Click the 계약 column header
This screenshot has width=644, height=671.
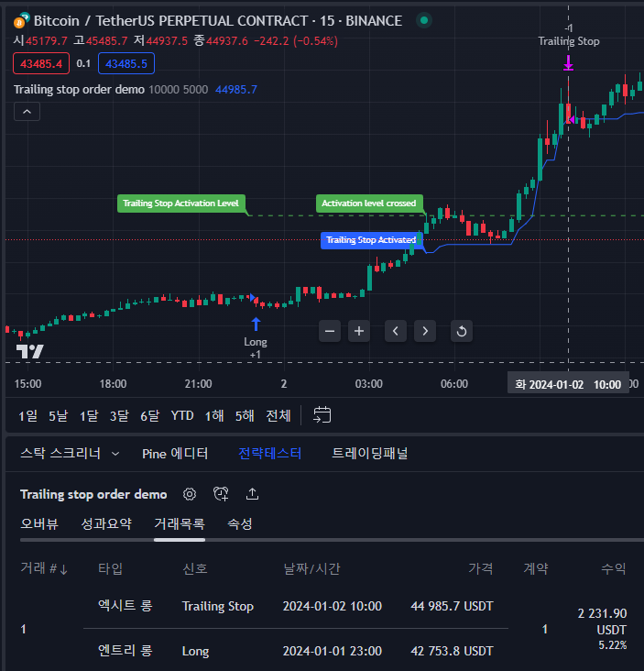tap(535, 568)
